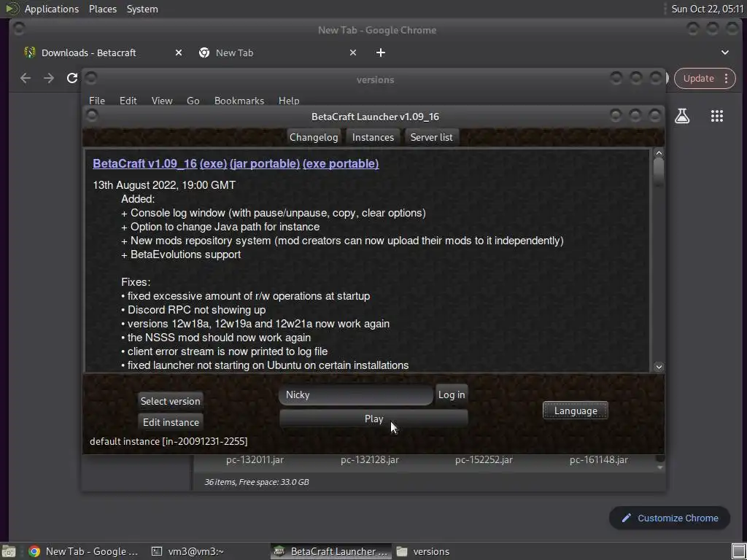Switch to New Tab - Google Chrome in taskbar
This screenshot has height=560, width=747.
[84, 551]
